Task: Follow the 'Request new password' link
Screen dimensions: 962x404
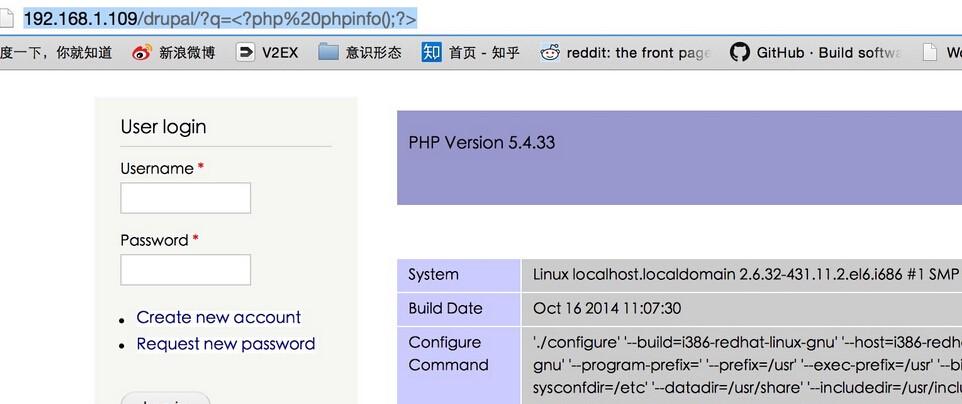Action: click(225, 344)
